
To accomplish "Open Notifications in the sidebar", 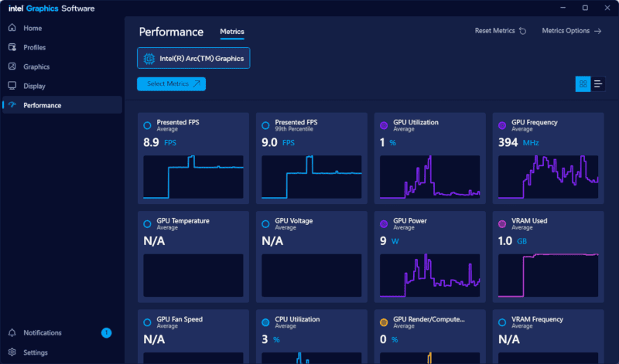I will [42, 332].
